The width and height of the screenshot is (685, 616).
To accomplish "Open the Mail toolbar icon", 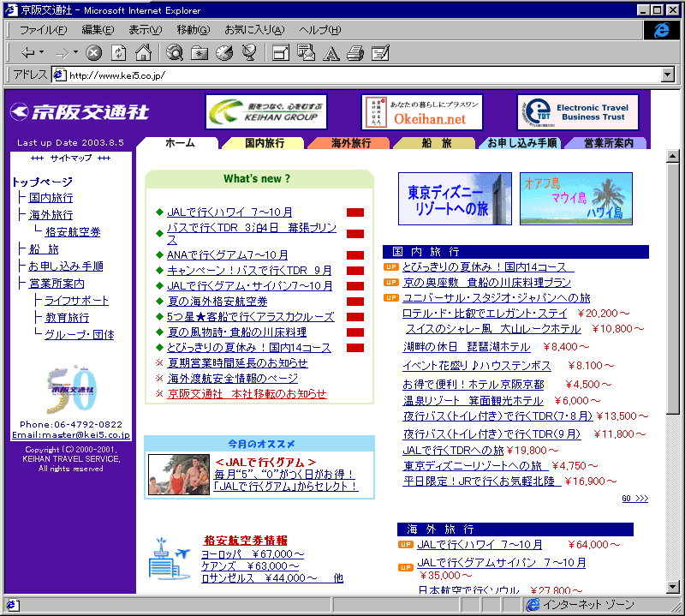I will 306,53.
